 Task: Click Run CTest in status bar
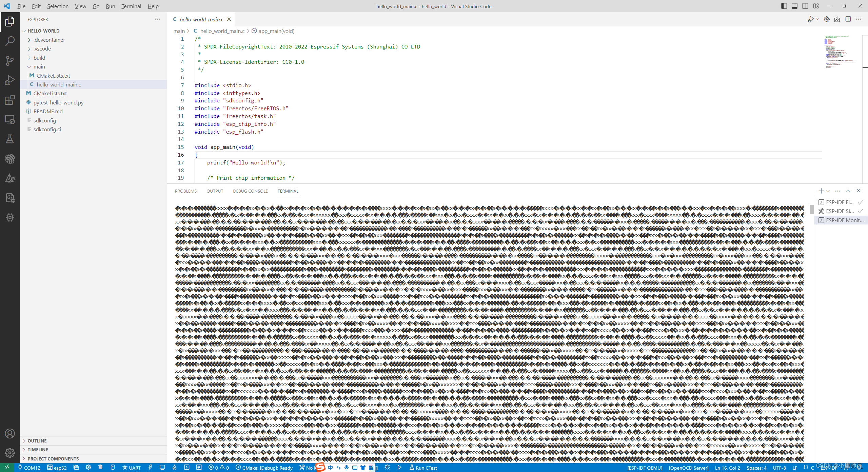tap(423, 468)
